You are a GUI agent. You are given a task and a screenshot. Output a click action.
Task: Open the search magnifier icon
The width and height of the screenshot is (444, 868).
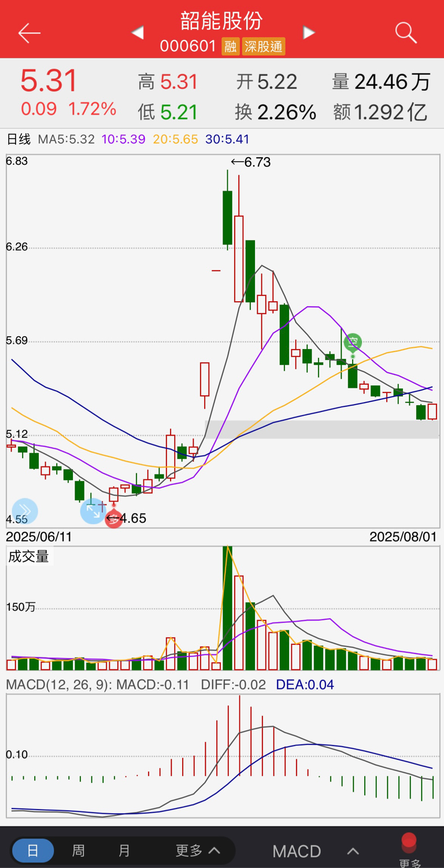tap(406, 33)
